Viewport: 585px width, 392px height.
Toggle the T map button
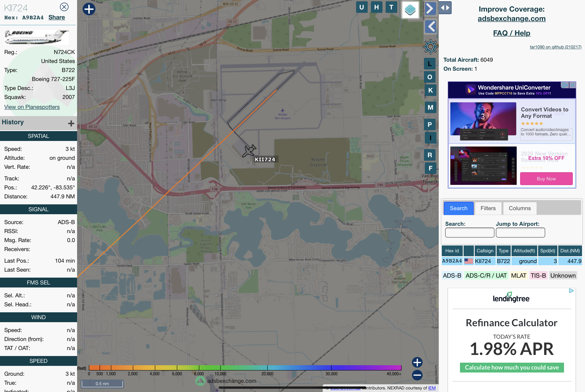click(391, 7)
